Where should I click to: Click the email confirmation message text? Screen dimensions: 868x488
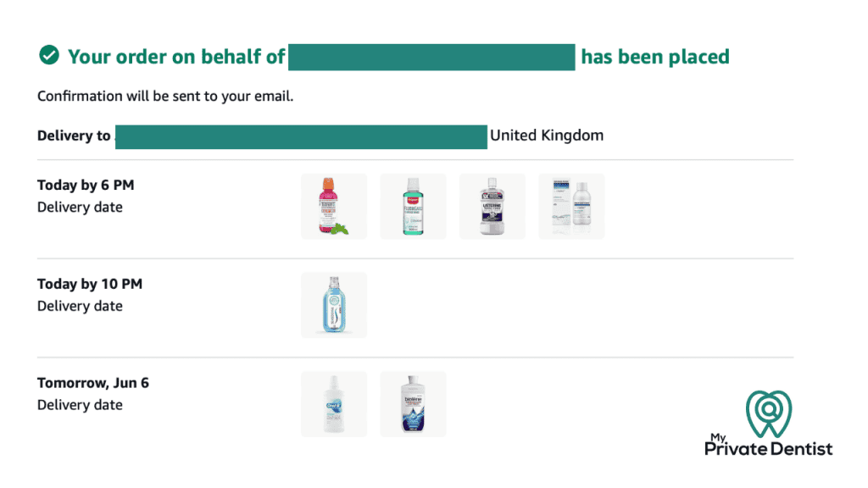165,97
